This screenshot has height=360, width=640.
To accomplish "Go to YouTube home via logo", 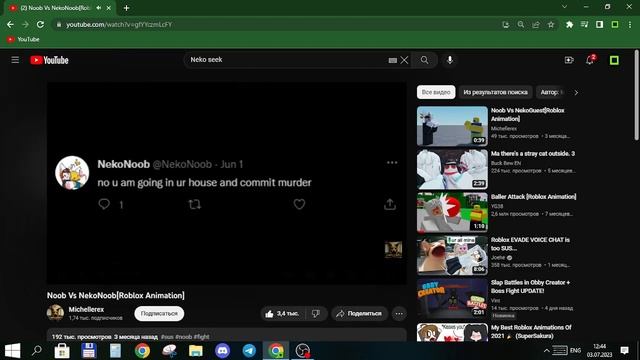I will [x=49, y=60].
